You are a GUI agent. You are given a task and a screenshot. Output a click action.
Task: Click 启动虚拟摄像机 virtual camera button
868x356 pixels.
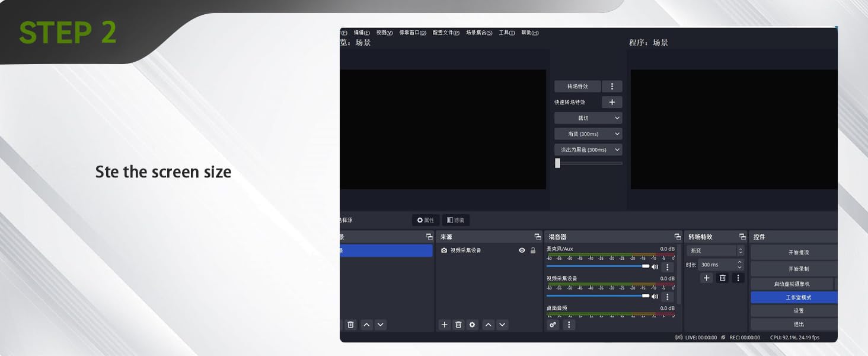792,284
